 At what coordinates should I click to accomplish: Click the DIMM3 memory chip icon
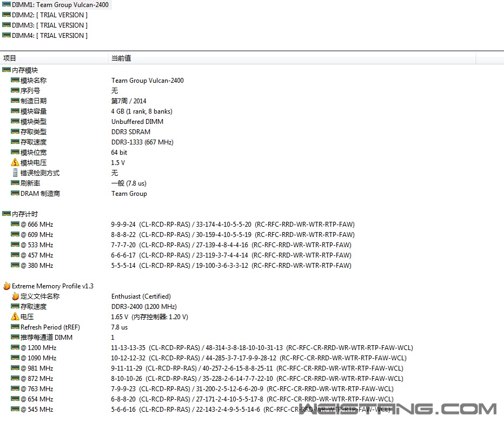pyautogui.click(x=6, y=25)
